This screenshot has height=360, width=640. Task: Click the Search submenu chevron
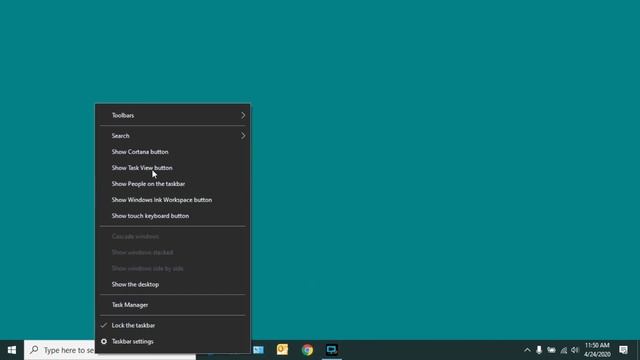[x=243, y=136]
